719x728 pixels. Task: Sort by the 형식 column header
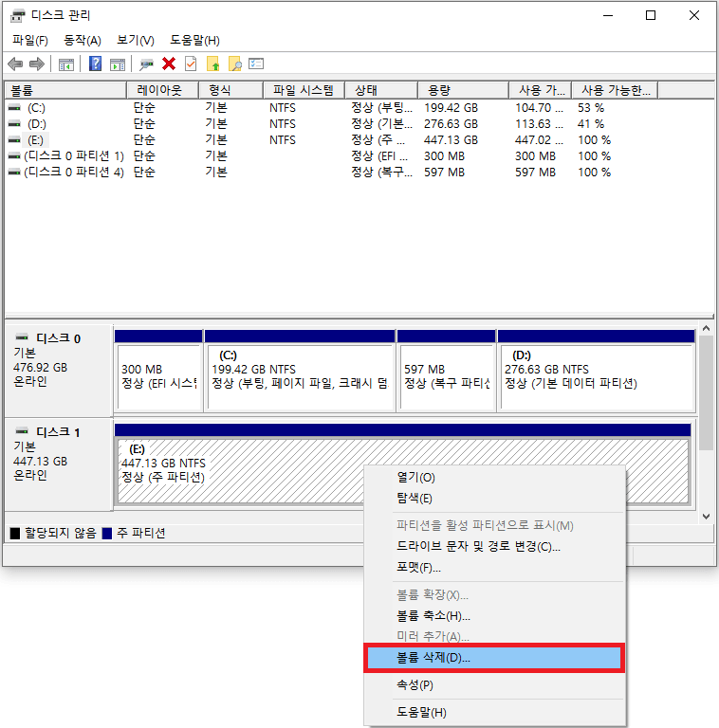tap(230, 90)
